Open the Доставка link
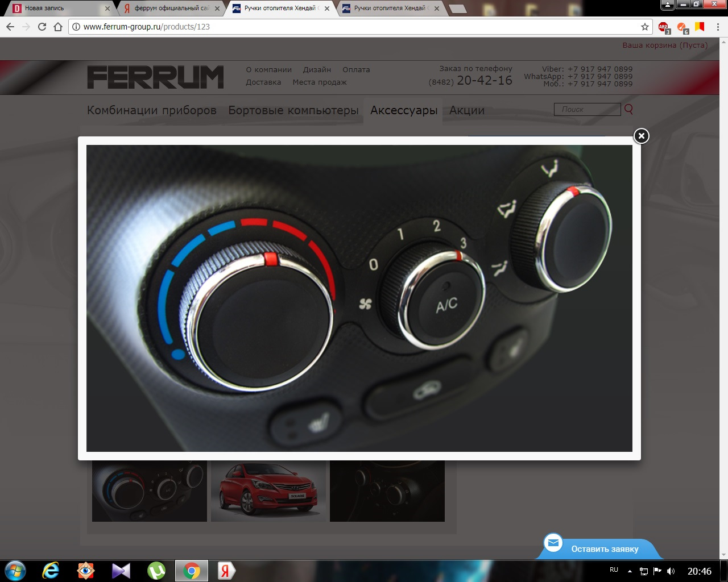 pyautogui.click(x=263, y=82)
